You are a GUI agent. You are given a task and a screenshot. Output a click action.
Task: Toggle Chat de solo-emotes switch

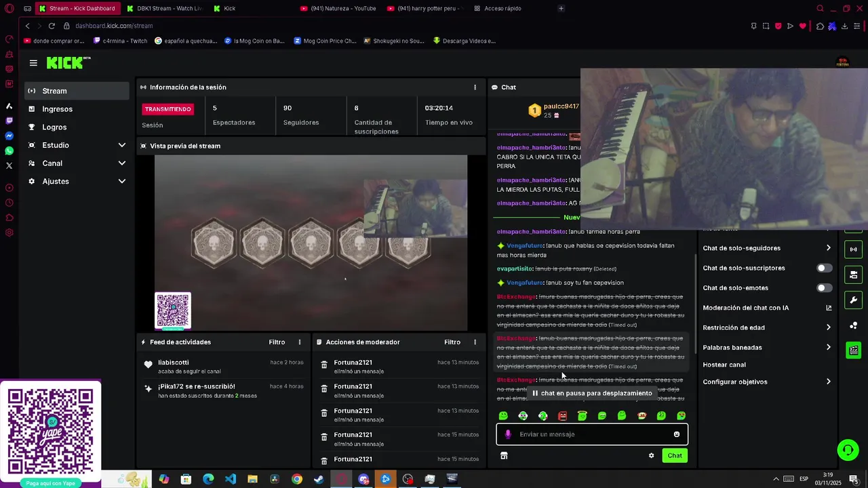pos(824,288)
